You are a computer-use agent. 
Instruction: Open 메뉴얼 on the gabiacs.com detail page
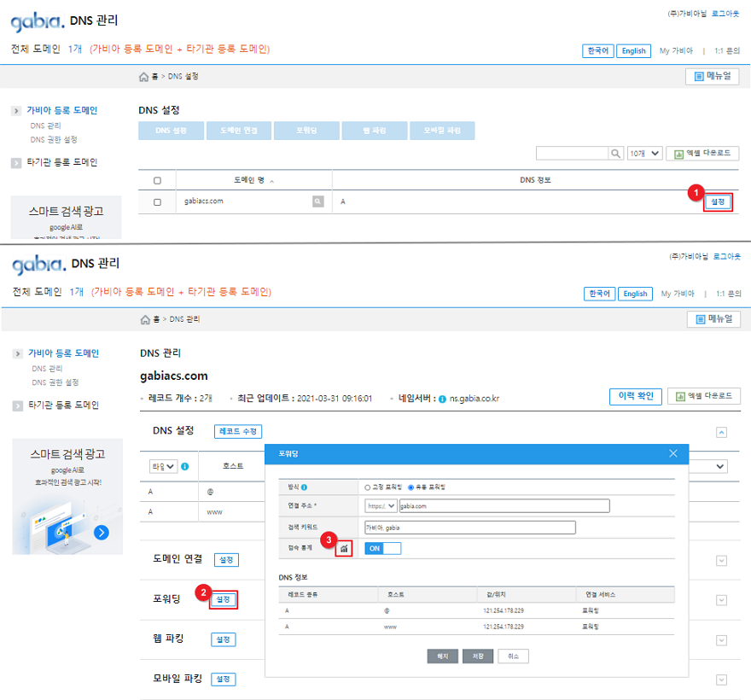click(x=713, y=319)
